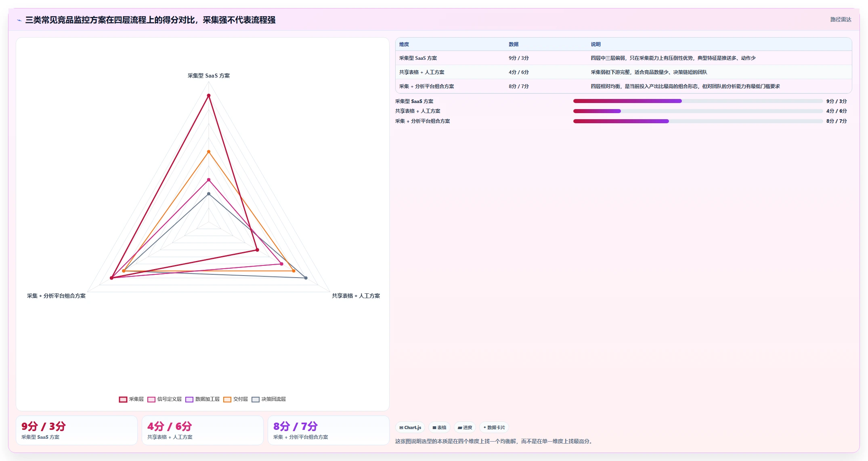Click the crimson 采集层 point on the top axis
The height and width of the screenshot is (461, 868).
(x=209, y=96)
